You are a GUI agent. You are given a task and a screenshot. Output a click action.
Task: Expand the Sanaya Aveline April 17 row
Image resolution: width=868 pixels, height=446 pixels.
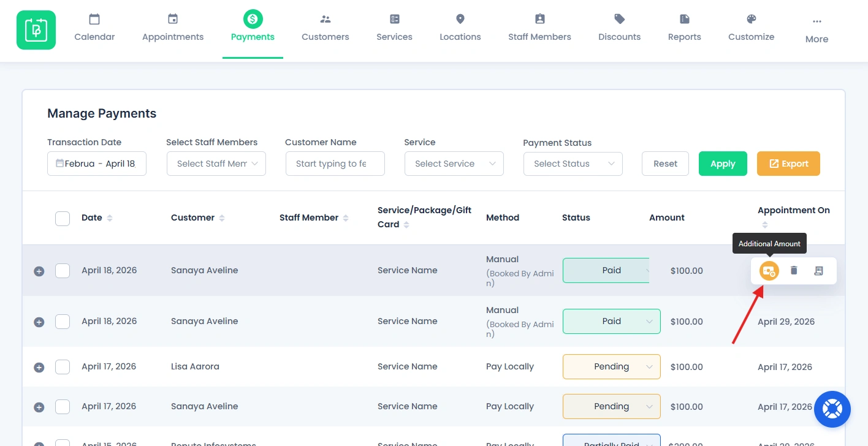(39, 407)
